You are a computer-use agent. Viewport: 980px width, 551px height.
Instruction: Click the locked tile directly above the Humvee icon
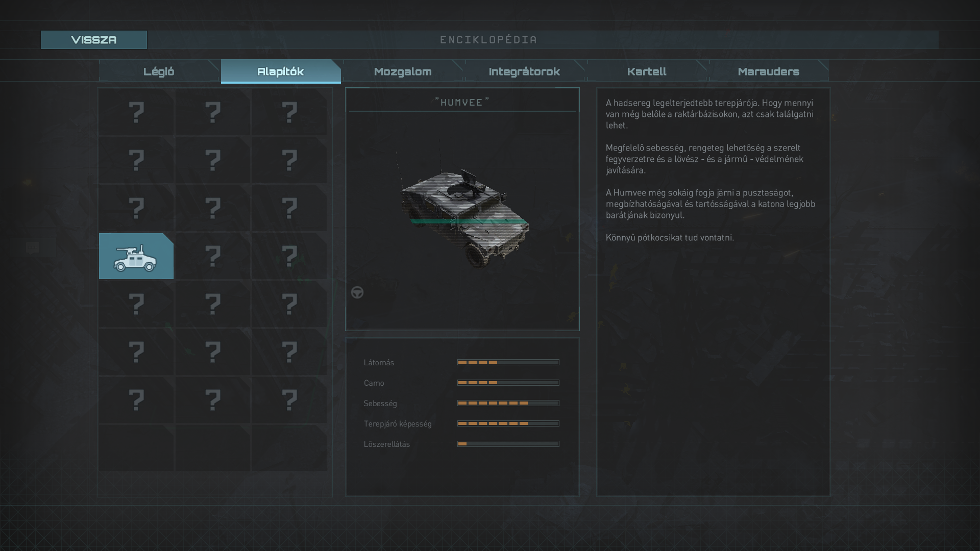(x=136, y=208)
